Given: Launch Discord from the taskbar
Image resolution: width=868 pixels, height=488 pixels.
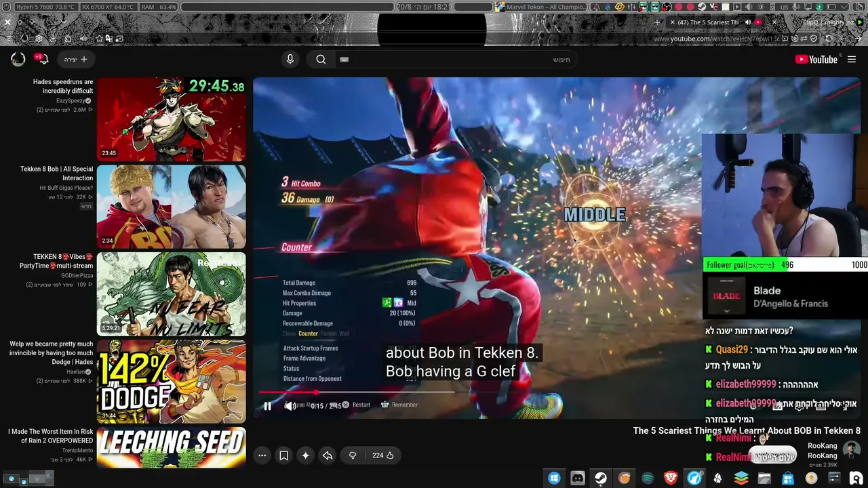Looking at the screenshot, I should coord(578,478).
